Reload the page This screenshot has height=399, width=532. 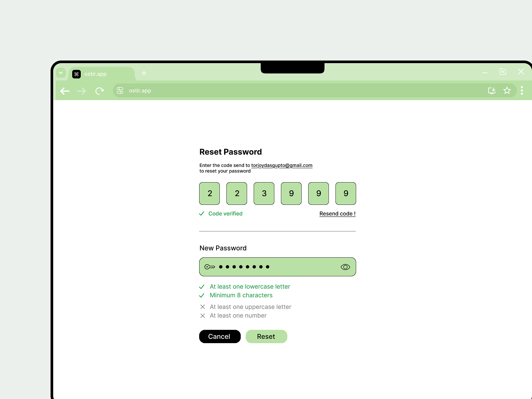coord(100,91)
